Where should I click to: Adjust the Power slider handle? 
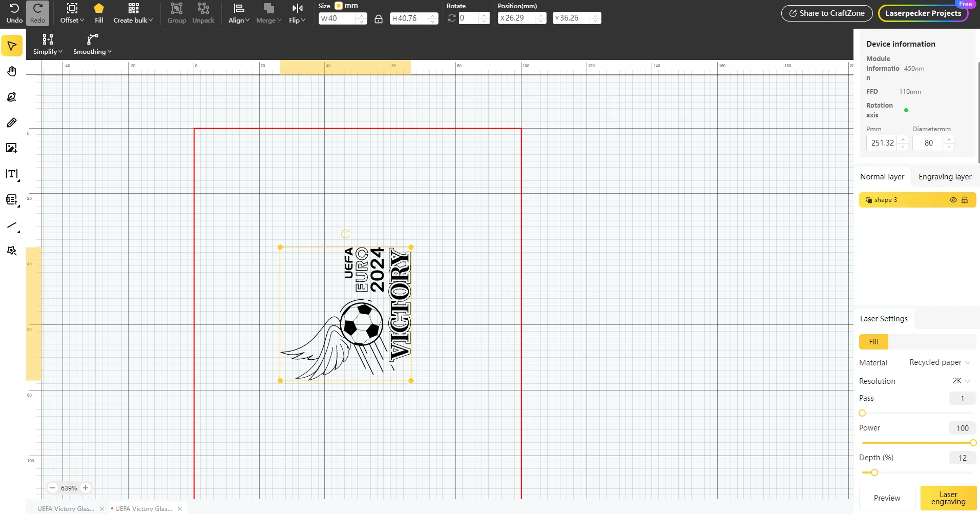[x=973, y=443]
